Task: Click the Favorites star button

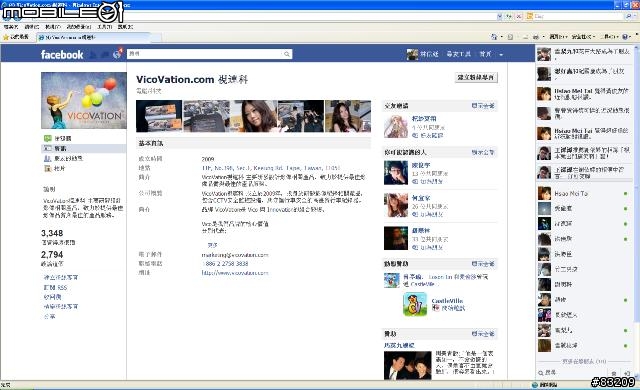Action: click(16, 37)
